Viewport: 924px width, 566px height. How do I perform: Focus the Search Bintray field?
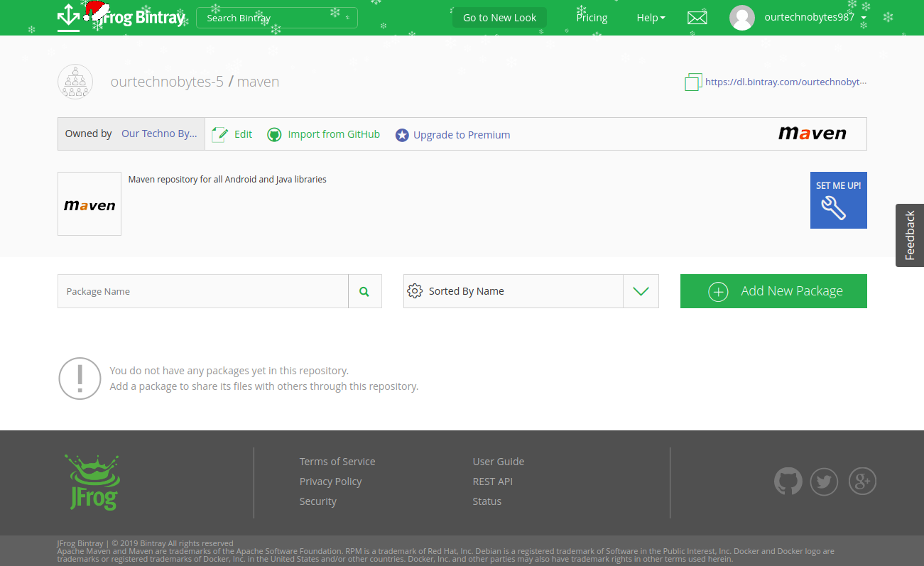(x=277, y=18)
